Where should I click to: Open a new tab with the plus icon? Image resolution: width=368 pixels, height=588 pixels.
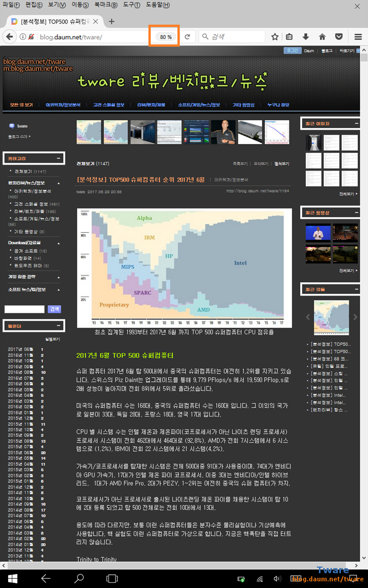point(111,21)
